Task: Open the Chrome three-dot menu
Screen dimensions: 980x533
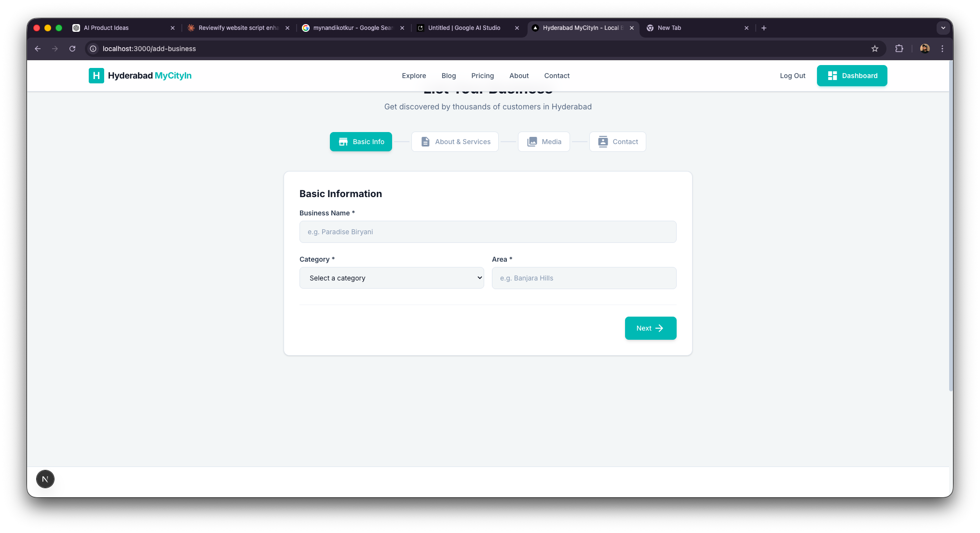Action: click(942, 49)
